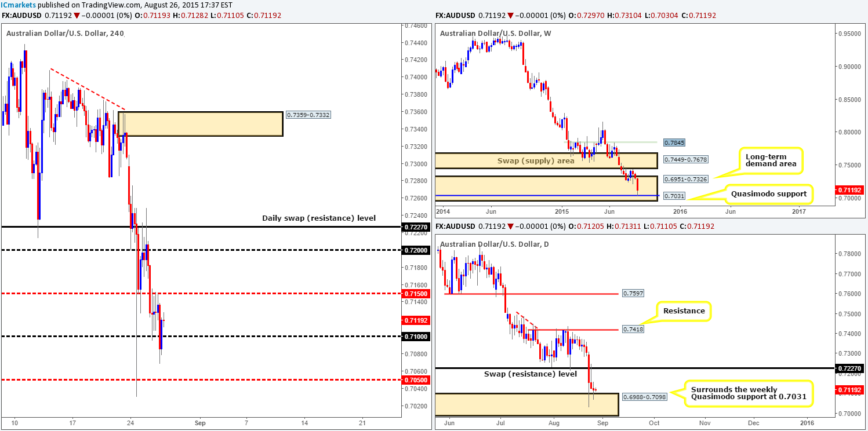The width and height of the screenshot is (868, 431).
Task: Click the 'Resistance' callout on the daily chart
Action: 684,311
